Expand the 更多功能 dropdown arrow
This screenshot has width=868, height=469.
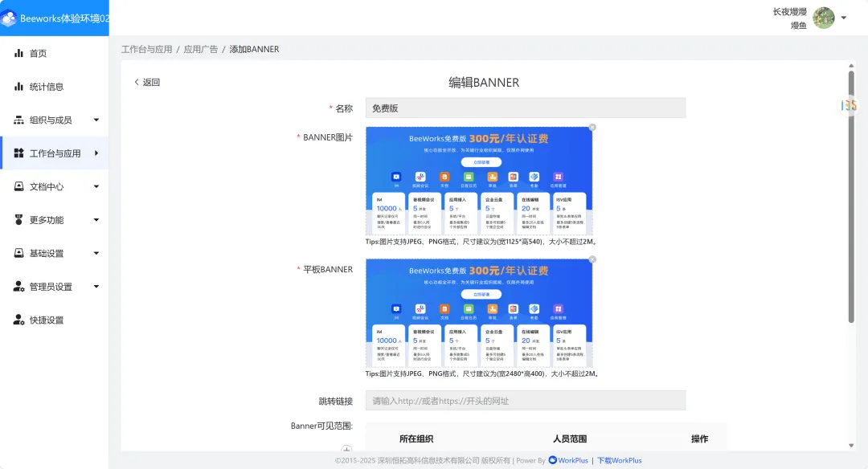[x=96, y=220]
